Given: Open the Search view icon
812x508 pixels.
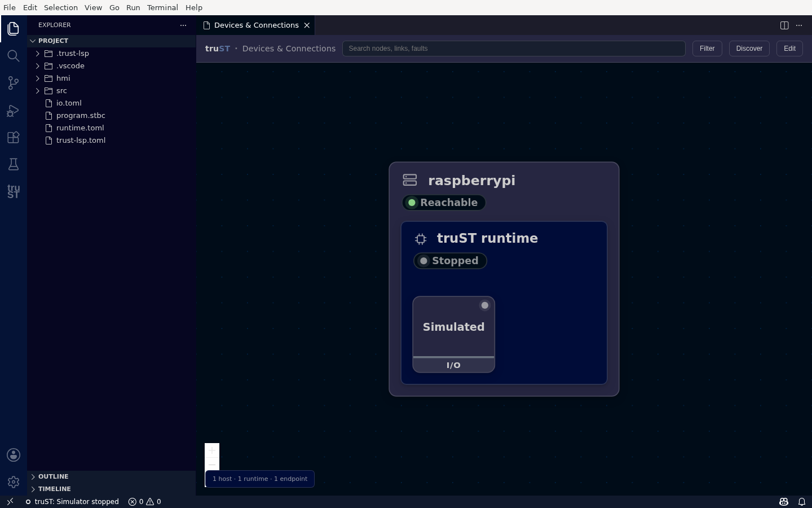Looking at the screenshot, I should click(x=14, y=56).
